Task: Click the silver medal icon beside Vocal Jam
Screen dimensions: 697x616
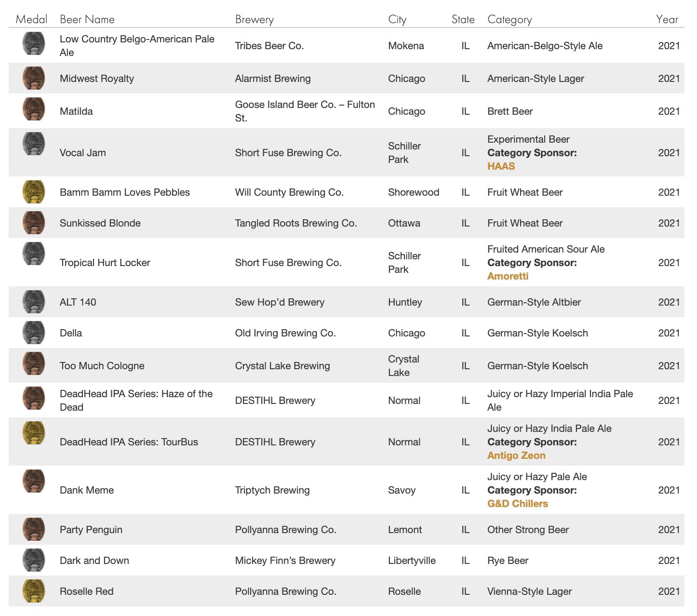Action: (34, 144)
